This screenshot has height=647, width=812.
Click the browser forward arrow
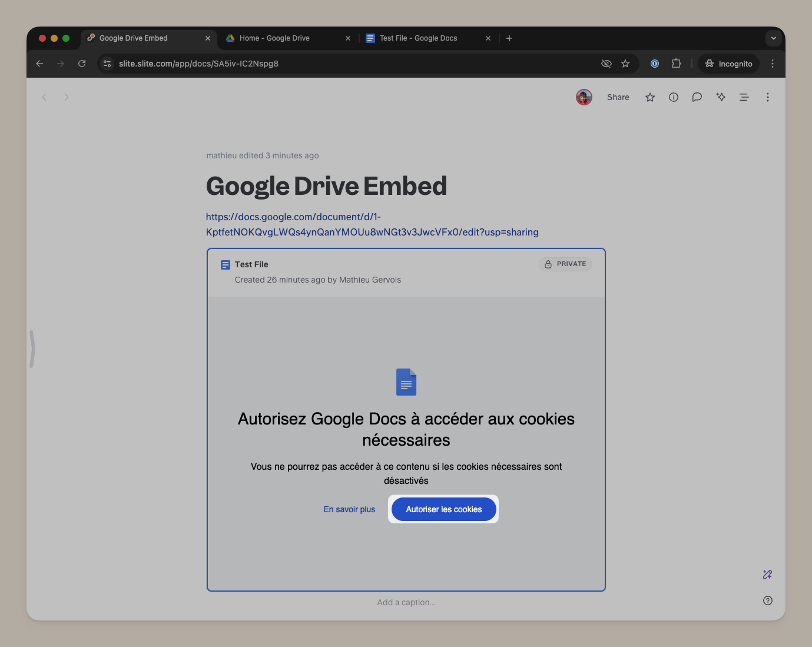pyautogui.click(x=61, y=64)
